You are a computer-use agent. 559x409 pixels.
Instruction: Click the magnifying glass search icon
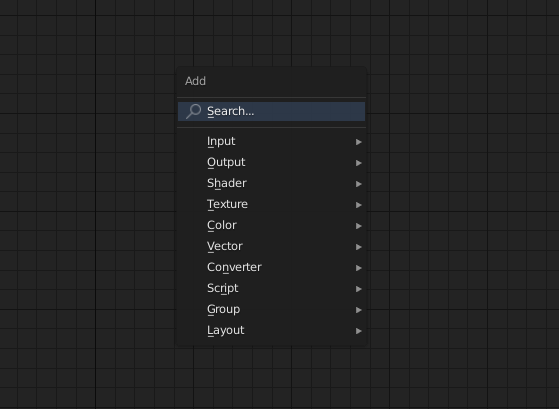[x=194, y=111]
